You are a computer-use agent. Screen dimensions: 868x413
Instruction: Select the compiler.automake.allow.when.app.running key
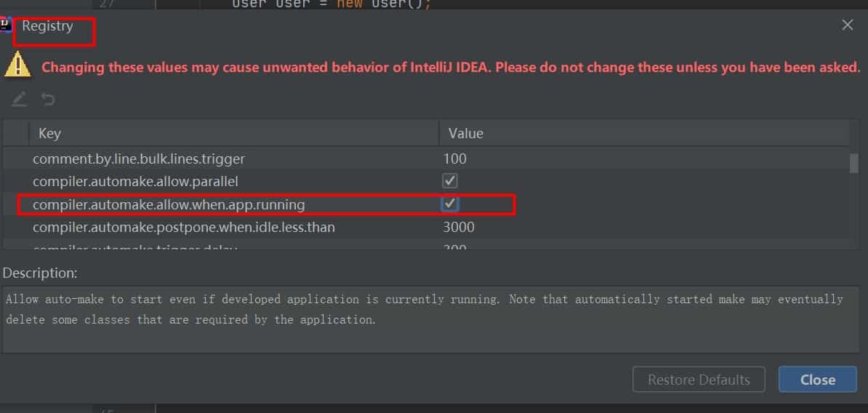169,205
